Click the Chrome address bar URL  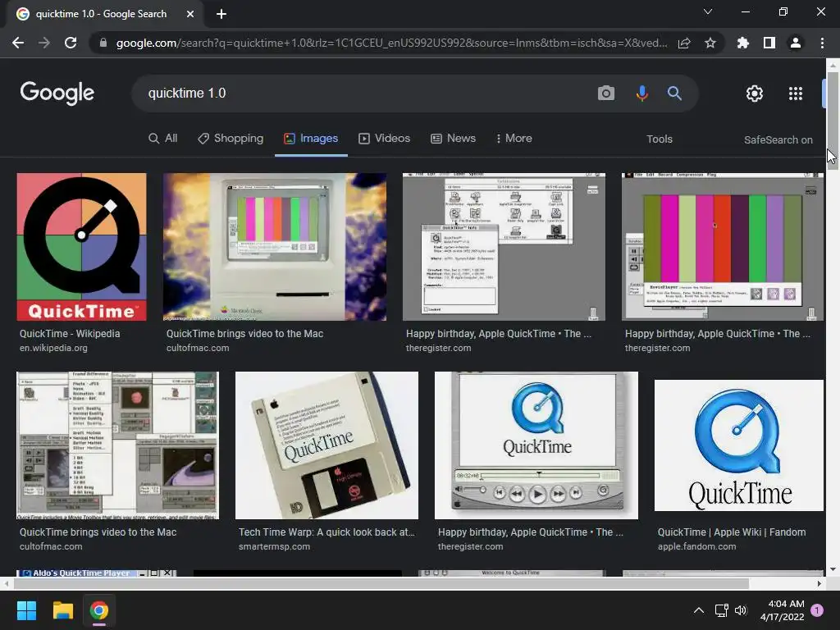pyautogui.click(x=391, y=43)
